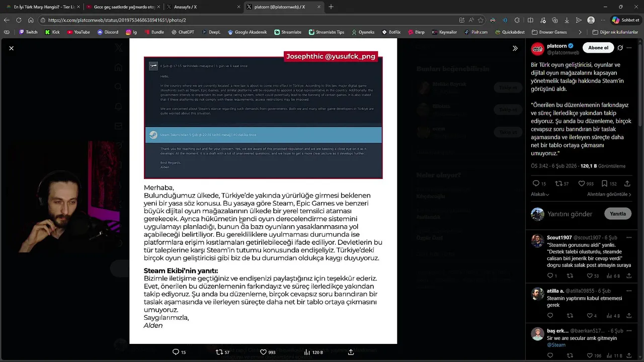Click the Yanıtını gönder reply field
Image resolution: width=644 pixels, height=362 pixels.
pyautogui.click(x=570, y=214)
